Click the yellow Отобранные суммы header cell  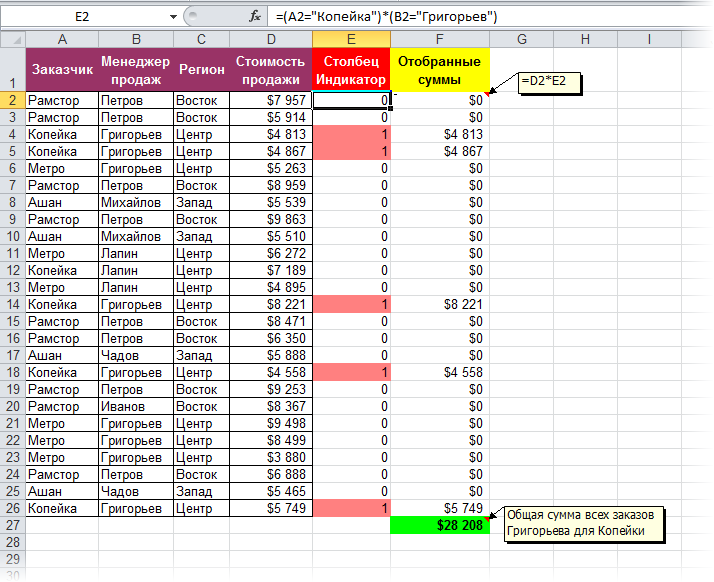[x=439, y=70]
